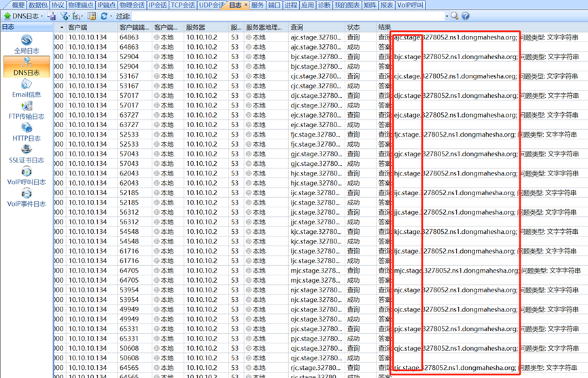Click the blue help question-mark icon
This screenshot has width=588, height=378.
(x=466, y=16)
